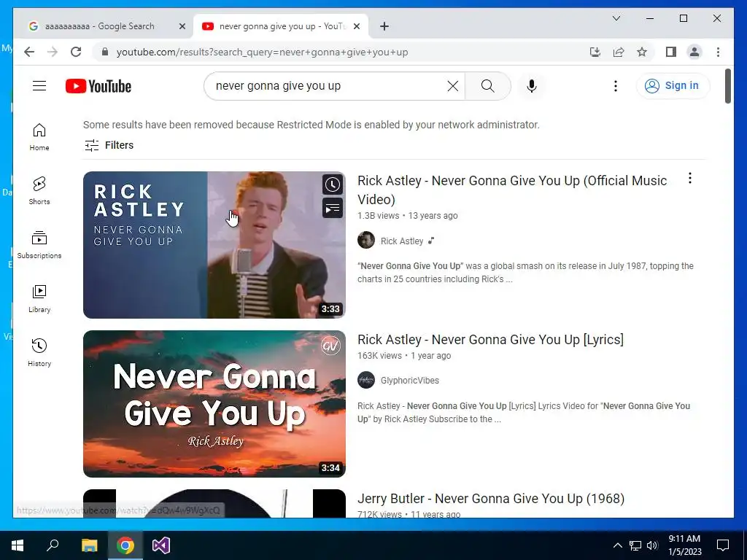Viewport: 747px width, 560px height.
Task: Show hidden system tray icons
Action: coord(617,545)
